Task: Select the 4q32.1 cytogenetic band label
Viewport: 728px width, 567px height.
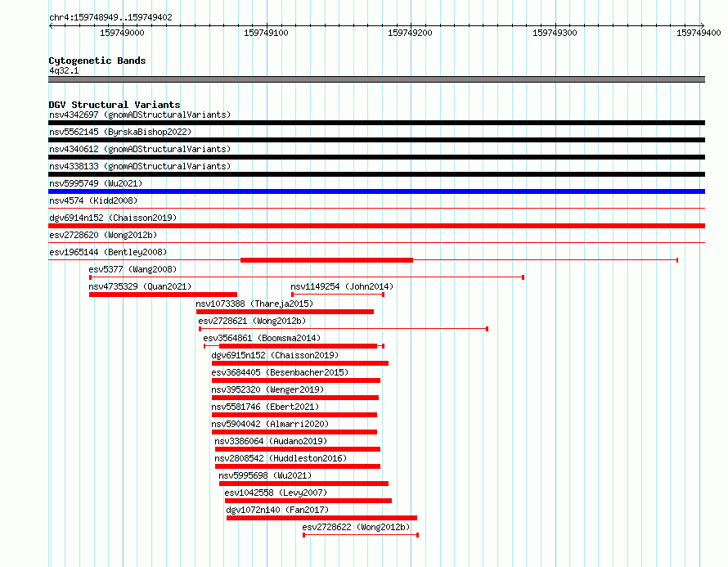Action: (64, 70)
